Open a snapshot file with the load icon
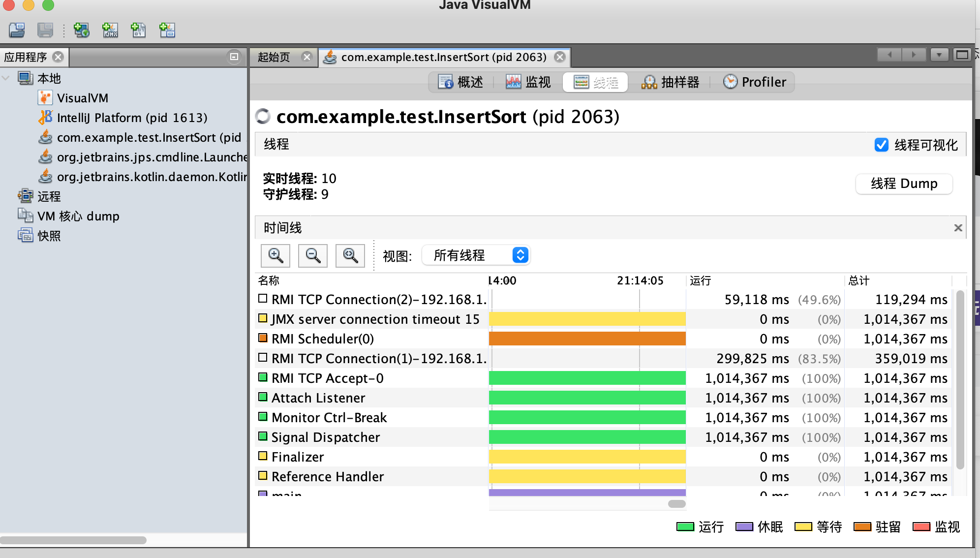 tap(18, 30)
